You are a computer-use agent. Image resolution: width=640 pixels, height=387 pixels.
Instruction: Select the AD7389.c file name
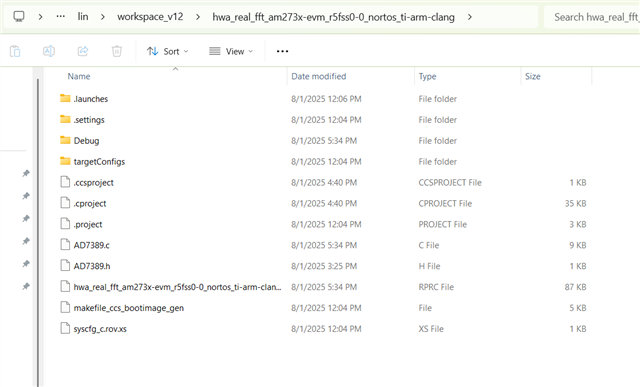(x=91, y=245)
